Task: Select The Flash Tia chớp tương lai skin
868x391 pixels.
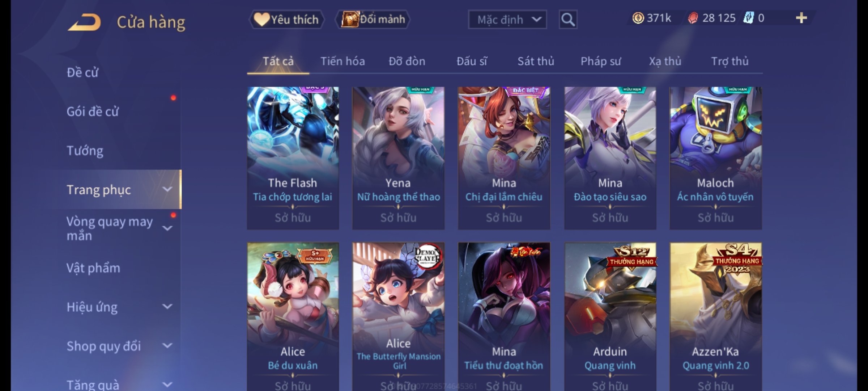Action: (293, 158)
